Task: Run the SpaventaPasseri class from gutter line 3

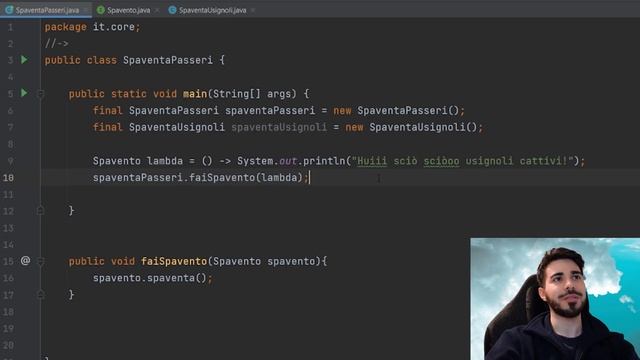Action: (24, 60)
